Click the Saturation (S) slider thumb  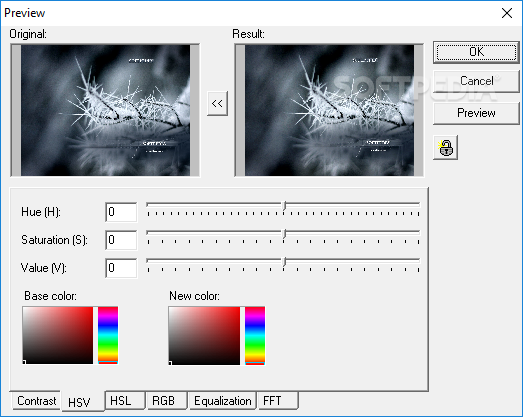click(285, 234)
